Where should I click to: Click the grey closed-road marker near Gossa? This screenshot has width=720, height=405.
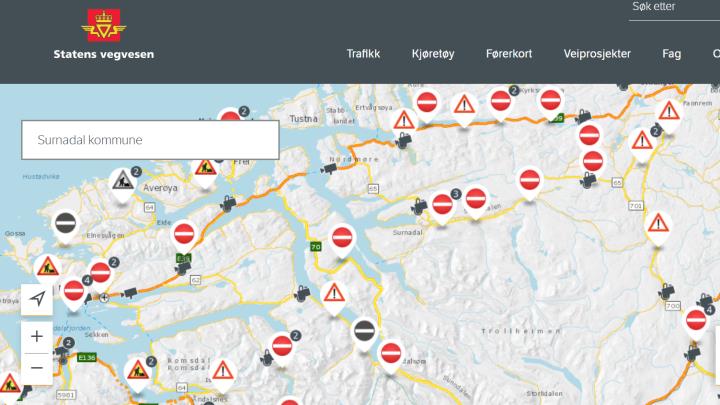tap(66, 226)
